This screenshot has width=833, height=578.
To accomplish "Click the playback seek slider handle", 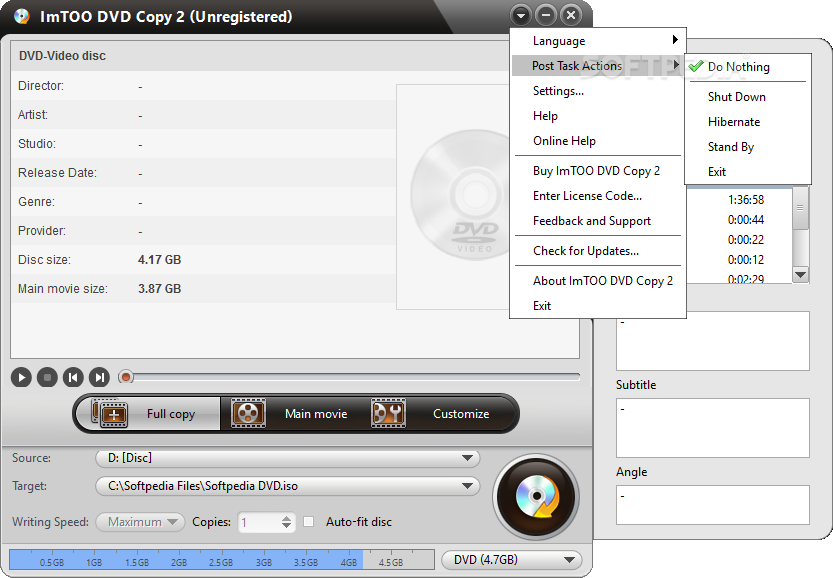I will pos(126,377).
